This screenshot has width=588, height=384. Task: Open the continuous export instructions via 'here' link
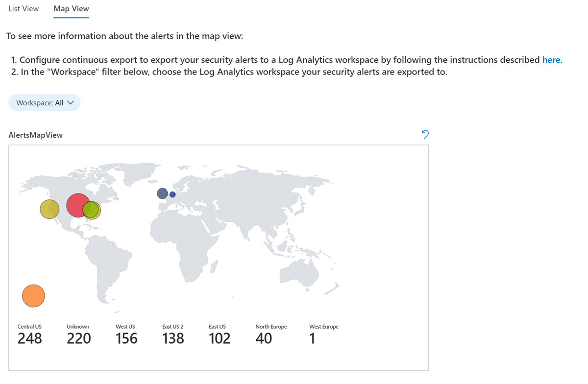point(552,60)
